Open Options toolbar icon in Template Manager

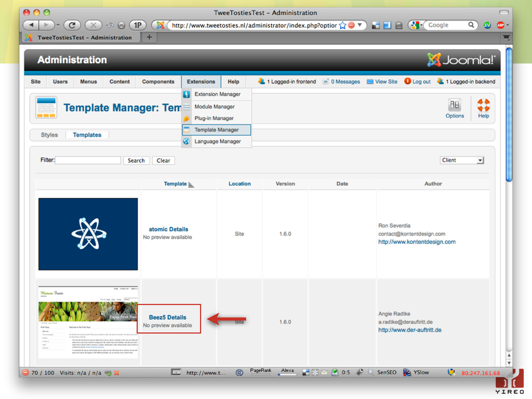[x=455, y=108]
